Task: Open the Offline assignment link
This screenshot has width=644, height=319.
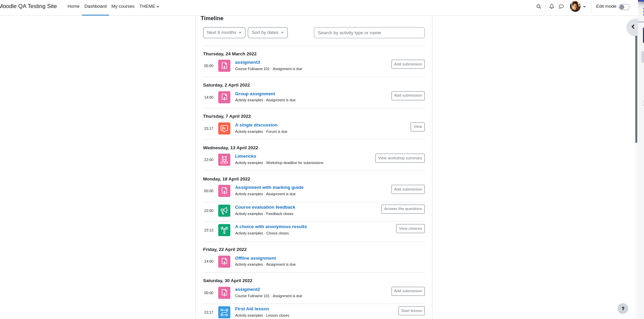Action: point(255,258)
